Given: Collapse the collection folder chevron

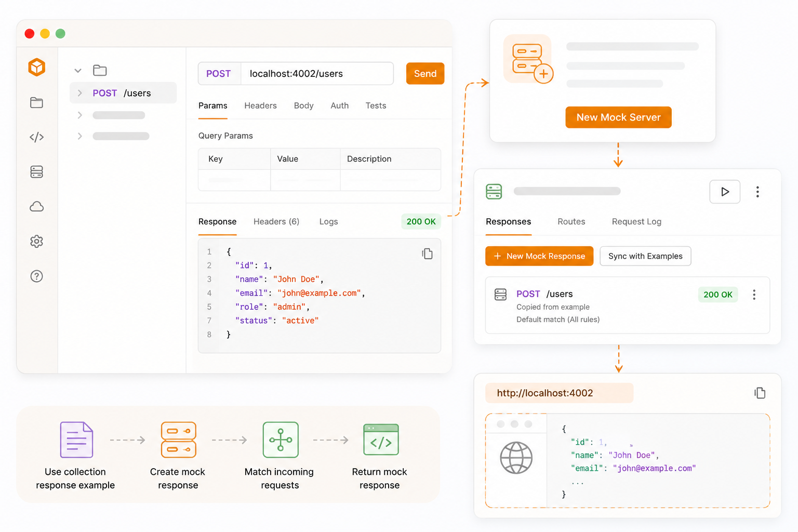Looking at the screenshot, I should point(78,71).
